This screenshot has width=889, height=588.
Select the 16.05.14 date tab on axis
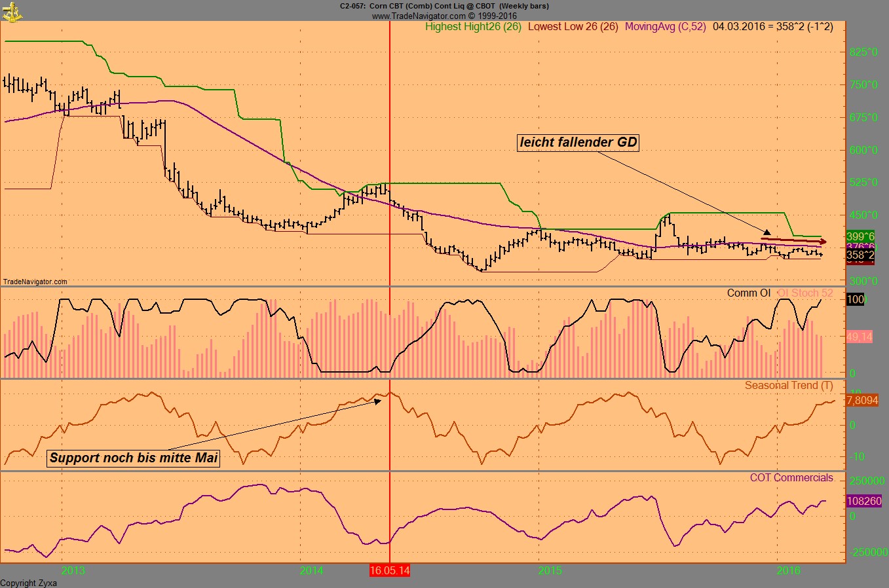[389, 570]
